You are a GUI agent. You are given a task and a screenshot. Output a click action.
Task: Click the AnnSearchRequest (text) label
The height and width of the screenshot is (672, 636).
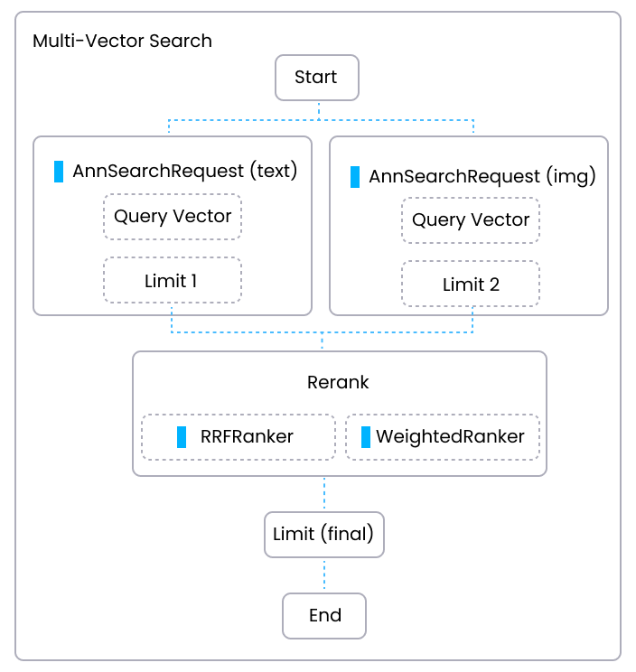pyautogui.click(x=185, y=171)
